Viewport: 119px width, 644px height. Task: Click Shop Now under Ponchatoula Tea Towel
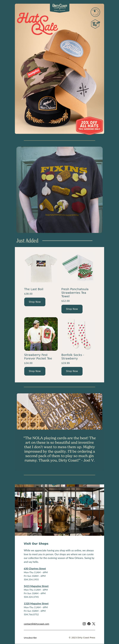72,309
